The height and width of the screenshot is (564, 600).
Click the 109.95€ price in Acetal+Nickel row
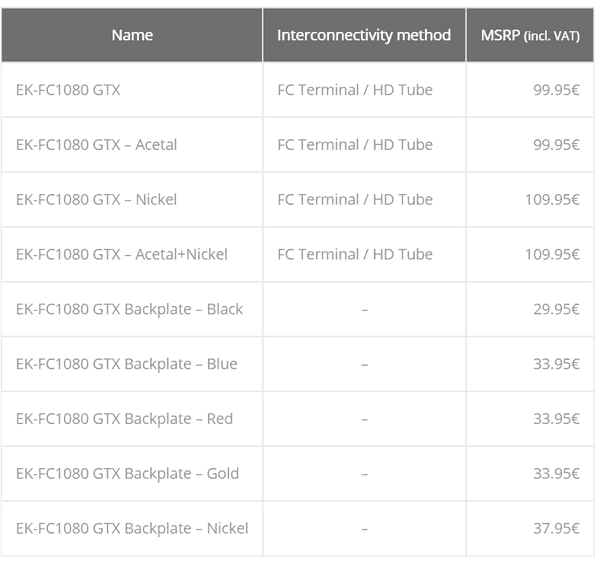(x=552, y=254)
